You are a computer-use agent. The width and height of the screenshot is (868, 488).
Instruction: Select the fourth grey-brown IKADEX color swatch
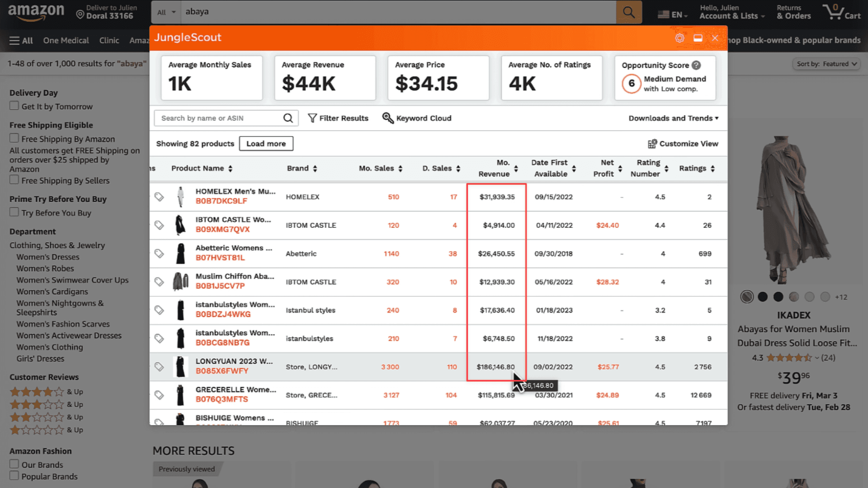(x=794, y=297)
